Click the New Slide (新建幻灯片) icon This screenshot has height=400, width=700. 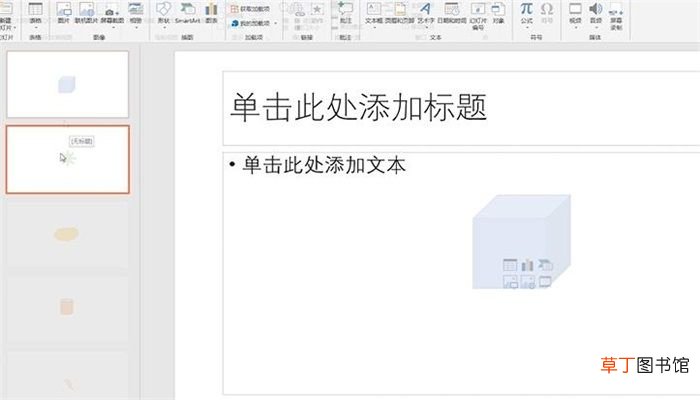[5, 9]
